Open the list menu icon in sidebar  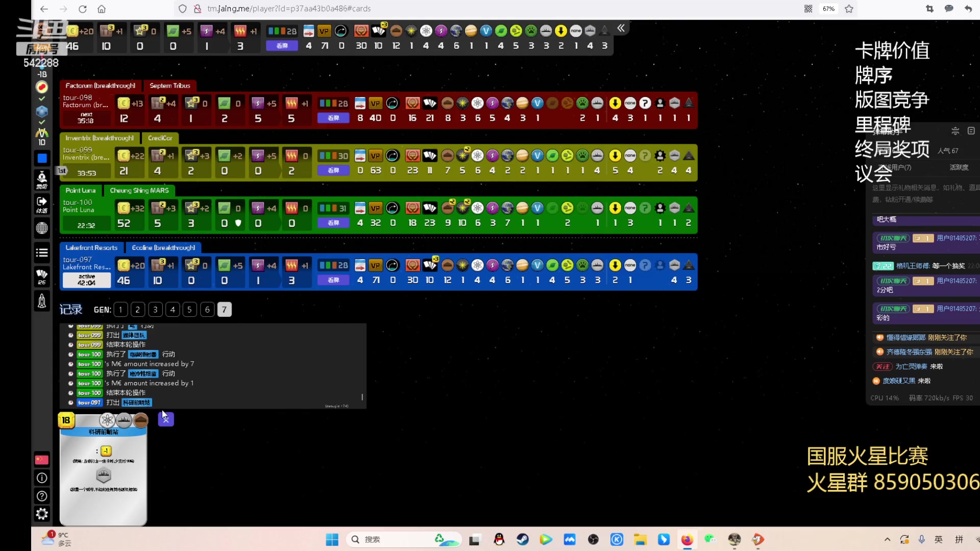pyautogui.click(x=42, y=253)
